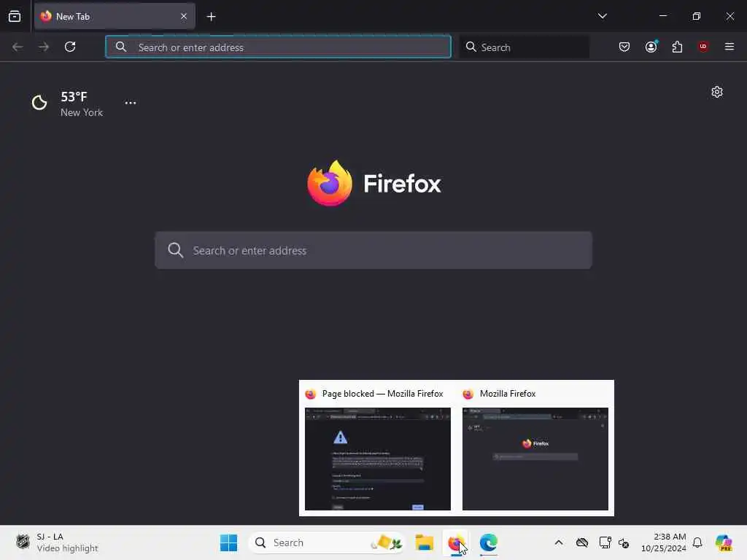Open the notifications bell

click(x=697, y=542)
